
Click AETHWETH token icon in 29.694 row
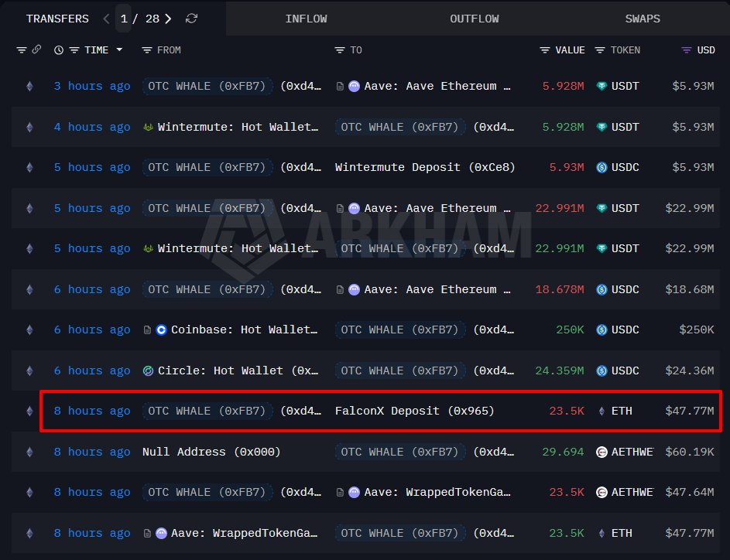(601, 452)
